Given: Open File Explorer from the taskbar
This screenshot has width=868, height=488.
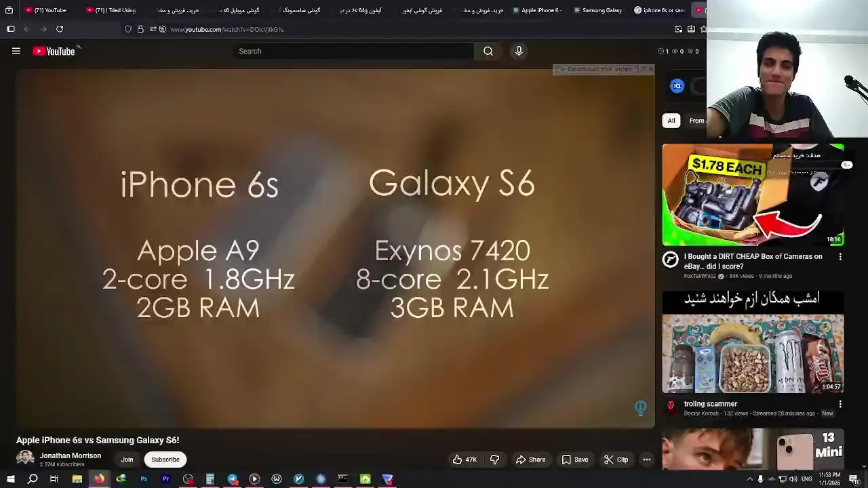Looking at the screenshot, I should (77, 479).
